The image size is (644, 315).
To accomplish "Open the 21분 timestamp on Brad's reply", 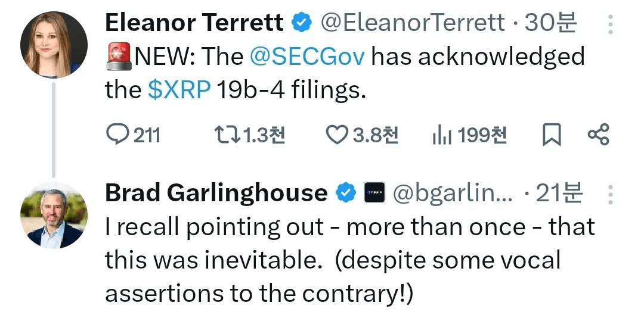I will tap(559, 192).
